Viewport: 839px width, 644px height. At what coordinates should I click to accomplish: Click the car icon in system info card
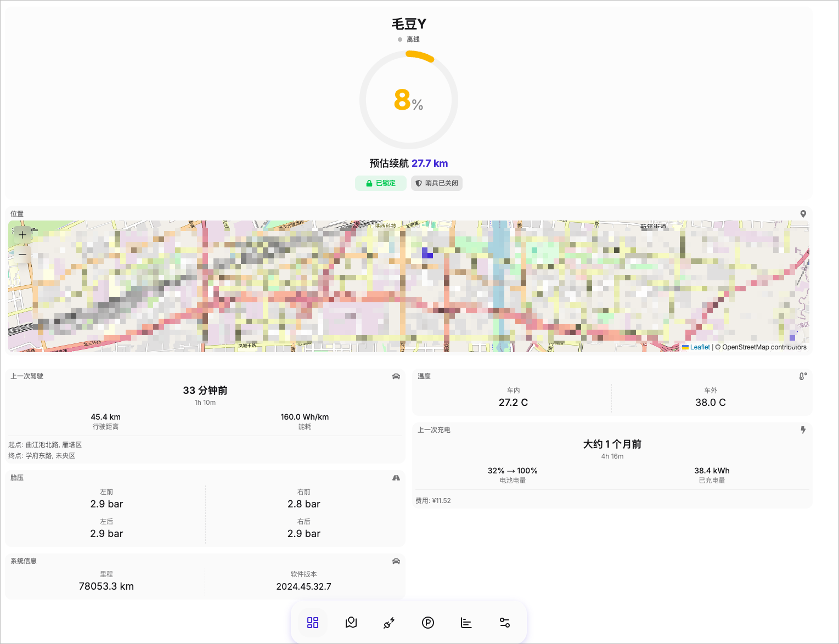coord(396,561)
